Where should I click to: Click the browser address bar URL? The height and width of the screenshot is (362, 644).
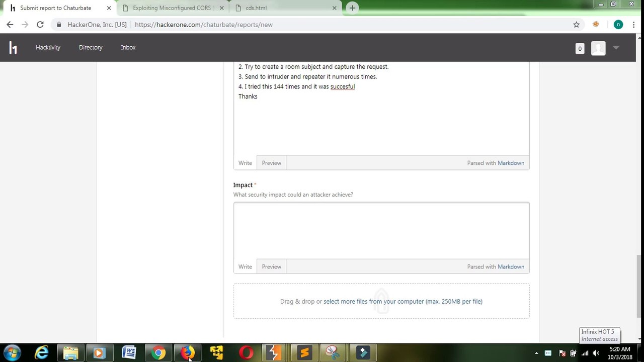204,24
